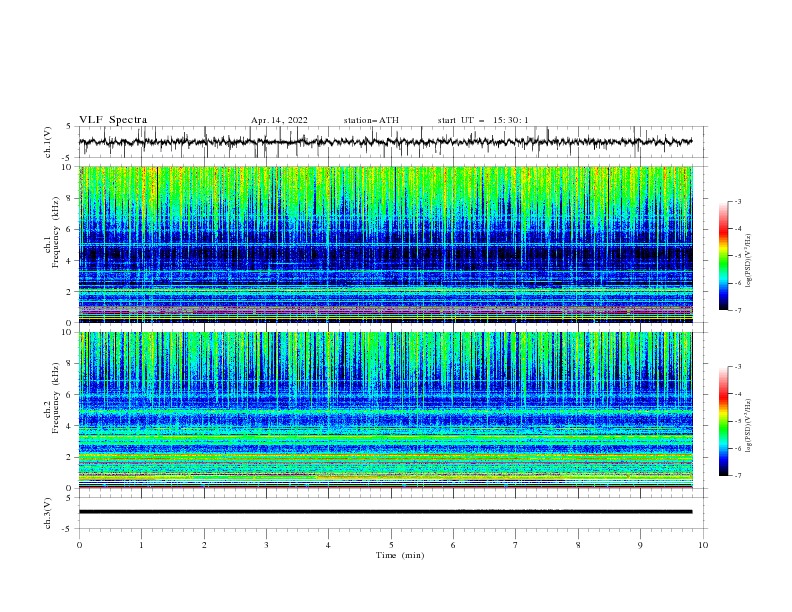The width and height of the screenshot is (792, 612).
Task: Click time axis tick label "0"
Action: 79,545
